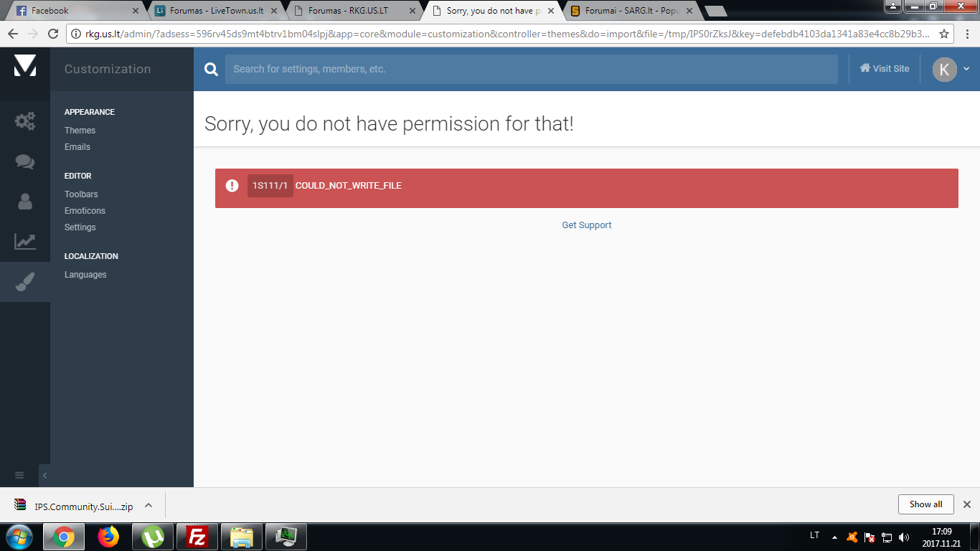
Task: Click the Avast tray icon
Action: (852, 537)
